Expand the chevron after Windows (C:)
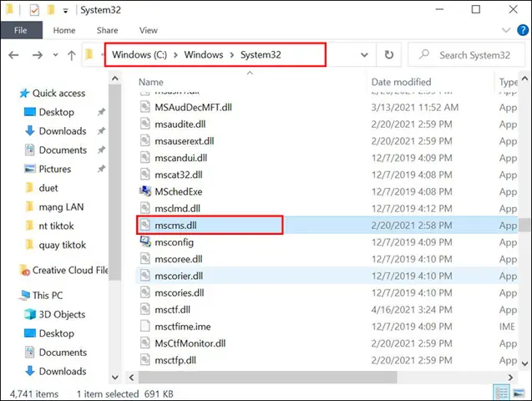The height and width of the screenshot is (401, 532). (175, 55)
